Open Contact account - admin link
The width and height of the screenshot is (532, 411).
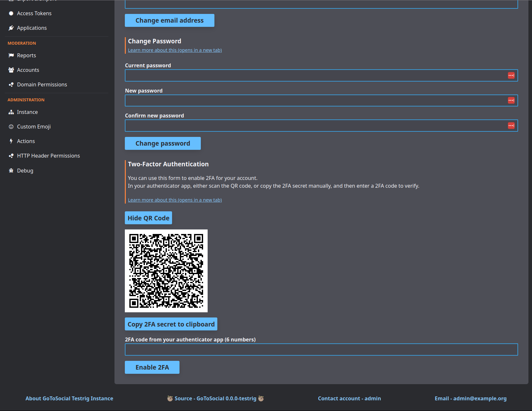point(349,398)
